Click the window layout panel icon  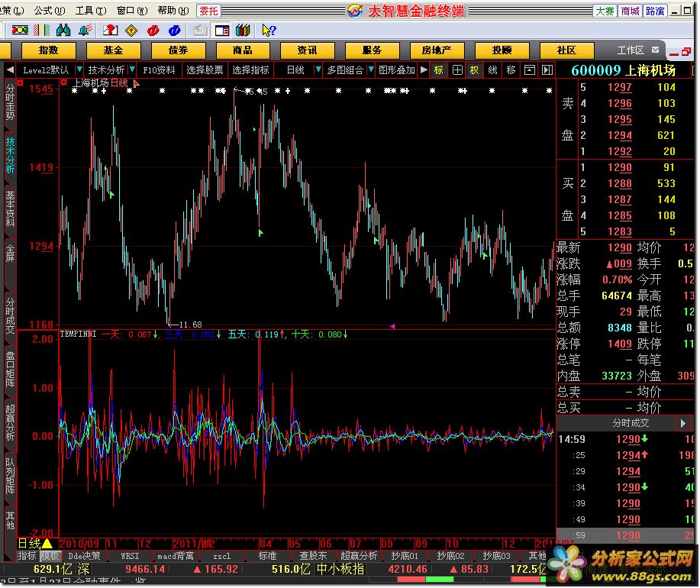click(222, 30)
